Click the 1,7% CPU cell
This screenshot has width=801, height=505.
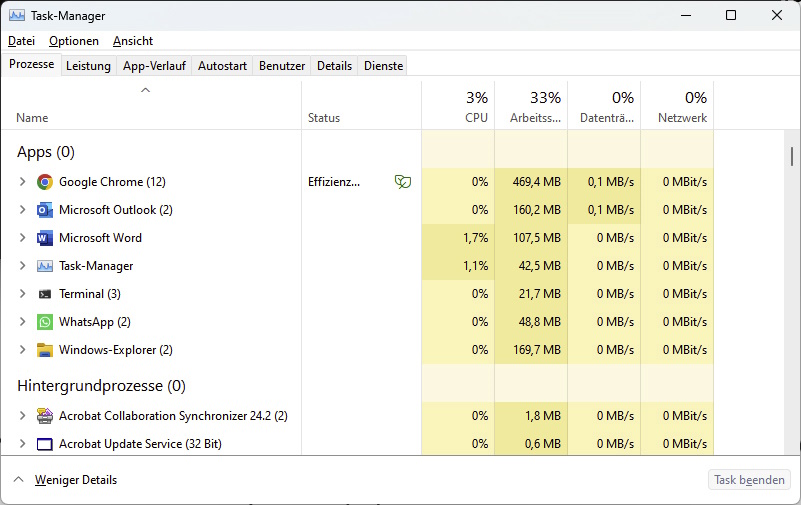458,238
